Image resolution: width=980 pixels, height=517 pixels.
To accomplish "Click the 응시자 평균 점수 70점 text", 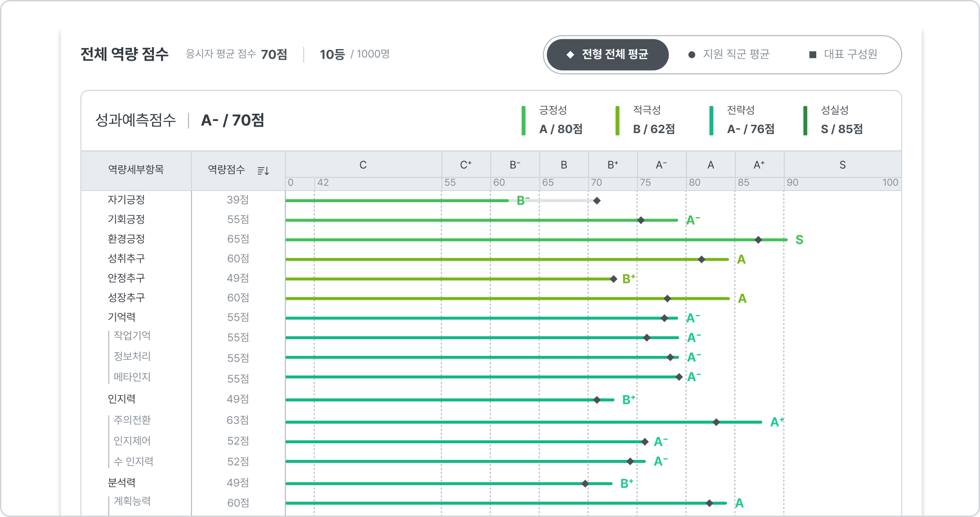I will [236, 54].
